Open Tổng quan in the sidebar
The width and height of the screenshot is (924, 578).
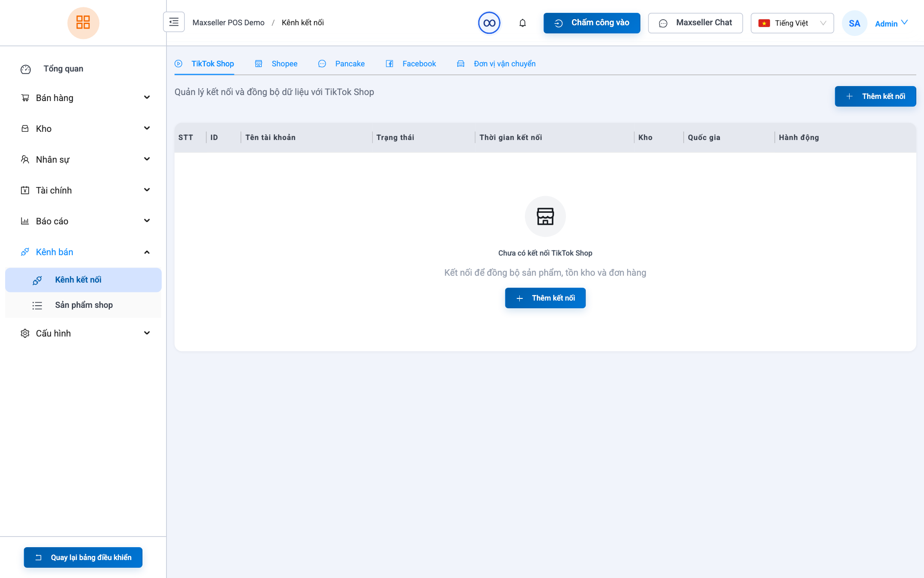(x=83, y=69)
